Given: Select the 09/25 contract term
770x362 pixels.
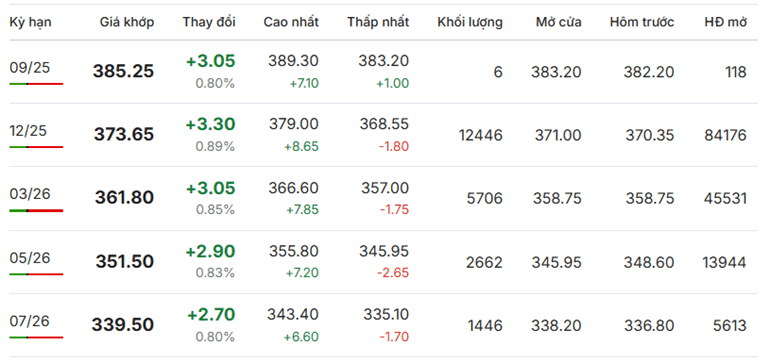Looking at the screenshot, I should pyautogui.click(x=30, y=67).
